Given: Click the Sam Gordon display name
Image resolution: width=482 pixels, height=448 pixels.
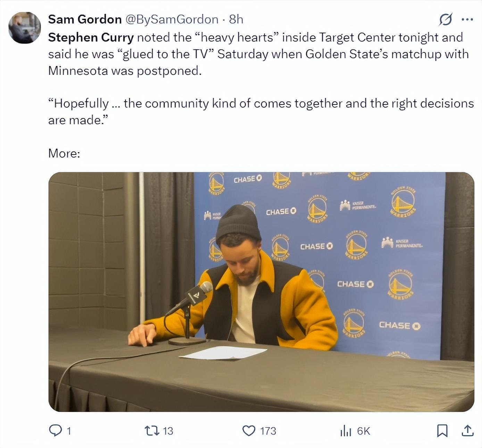Looking at the screenshot, I should click(x=85, y=19).
